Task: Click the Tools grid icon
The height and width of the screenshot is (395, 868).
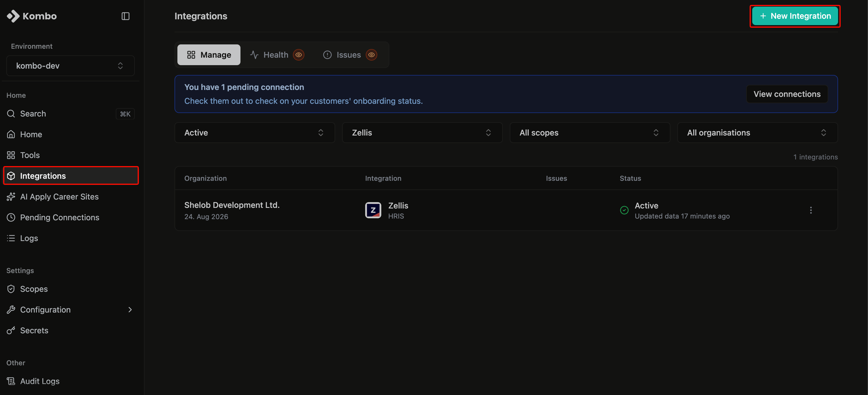Action: pos(11,155)
